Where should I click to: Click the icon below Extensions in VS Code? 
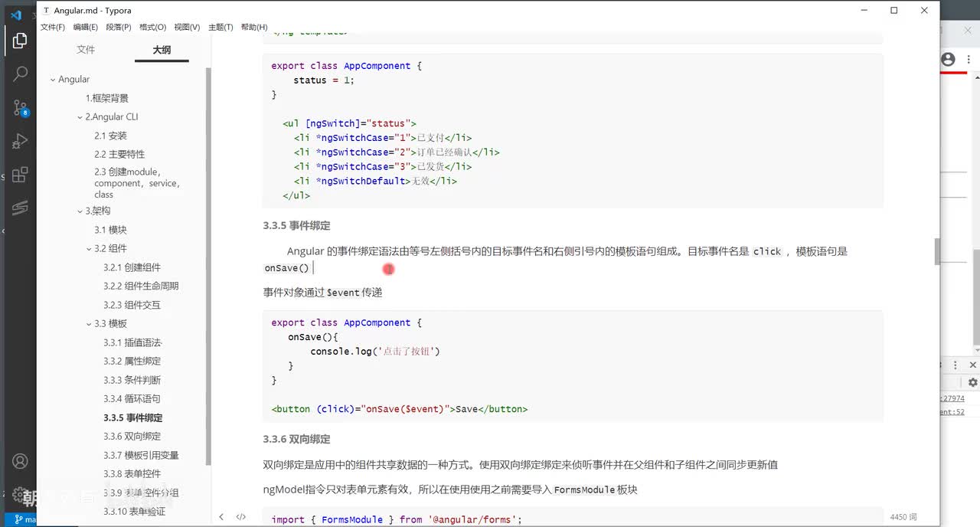point(20,208)
